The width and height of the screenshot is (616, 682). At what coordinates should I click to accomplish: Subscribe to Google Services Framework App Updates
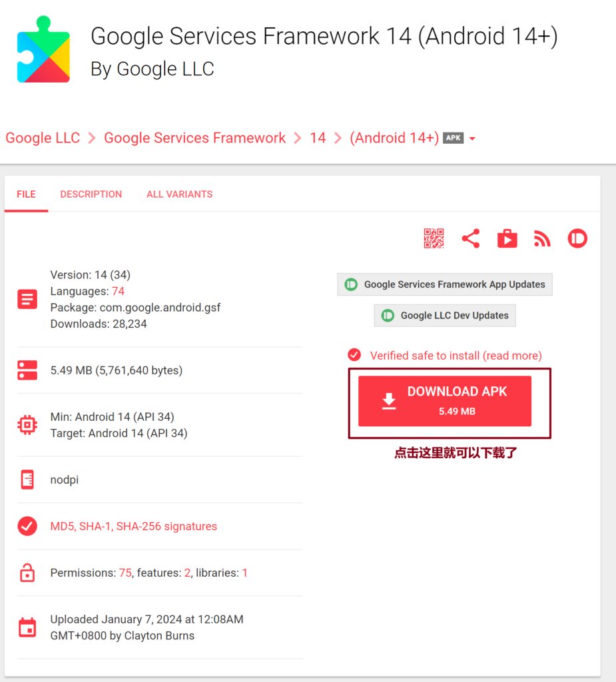445,284
